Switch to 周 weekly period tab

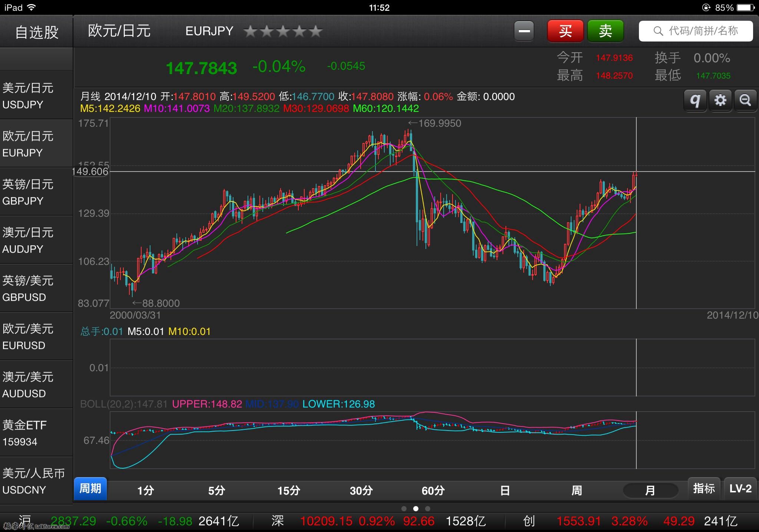pyautogui.click(x=577, y=491)
